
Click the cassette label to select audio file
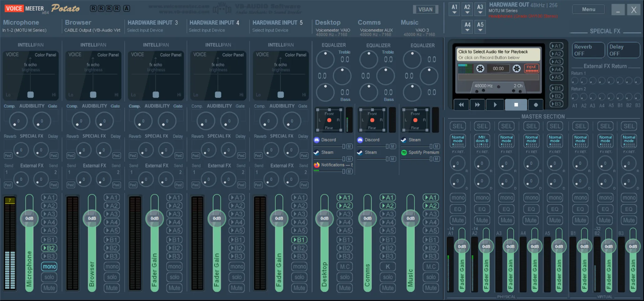(x=497, y=54)
